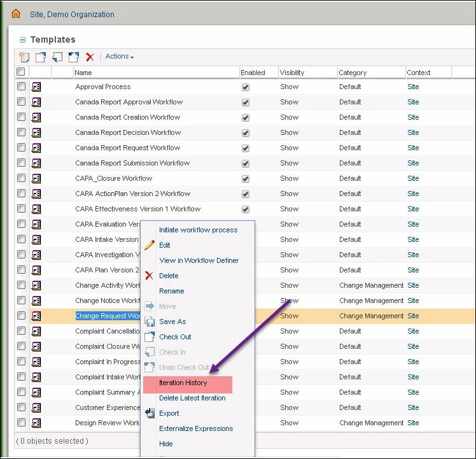The width and height of the screenshot is (476, 459).
Task: Select the CAPA_Closure Workflow row checkbox
Action: coord(21,178)
